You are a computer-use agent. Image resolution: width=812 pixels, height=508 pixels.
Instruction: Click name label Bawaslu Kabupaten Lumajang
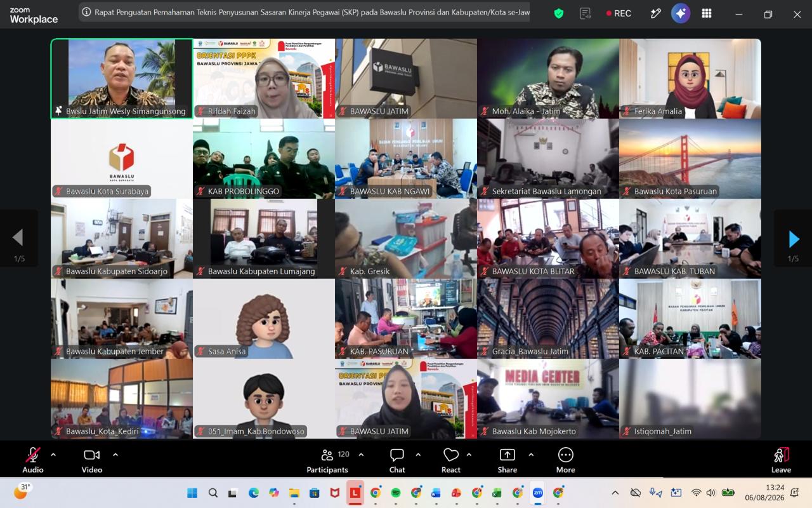[261, 271]
